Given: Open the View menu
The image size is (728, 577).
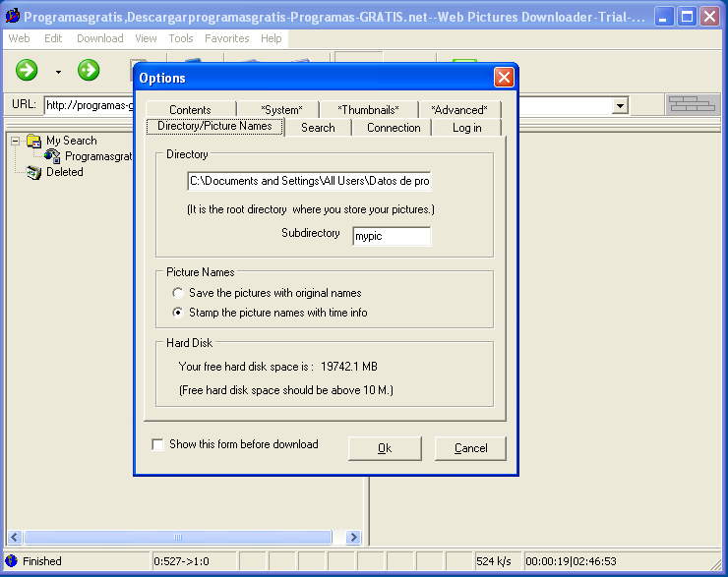Looking at the screenshot, I should [x=146, y=38].
